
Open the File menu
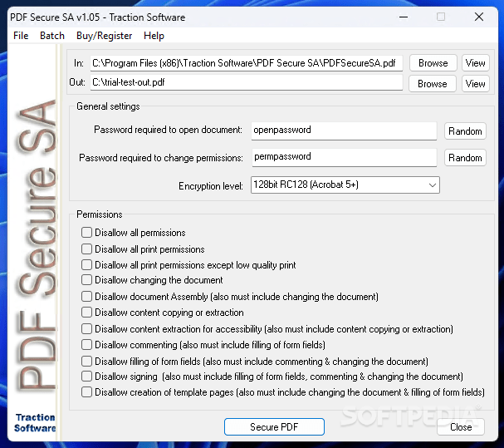click(x=21, y=36)
